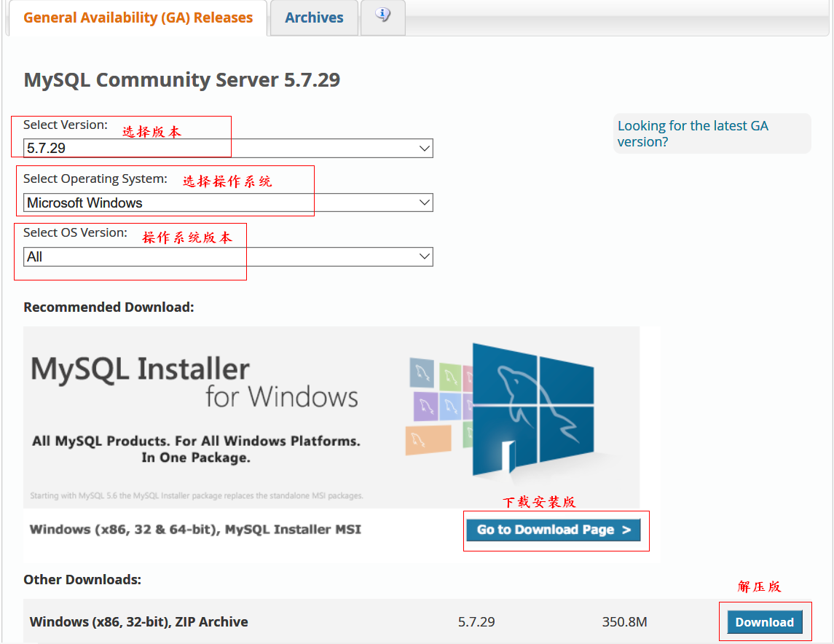
Task: Download the Windows 32-bit ZIP Archive
Action: (x=764, y=622)
